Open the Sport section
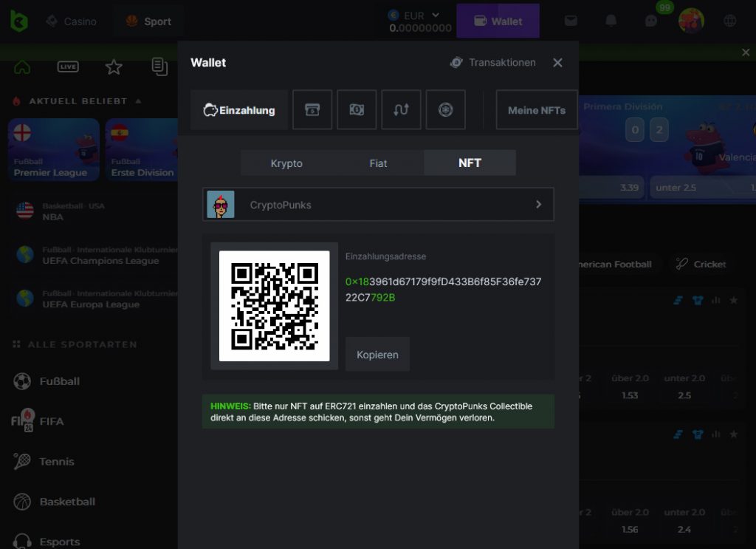The image size is (756, 549). tap(148, 21)
